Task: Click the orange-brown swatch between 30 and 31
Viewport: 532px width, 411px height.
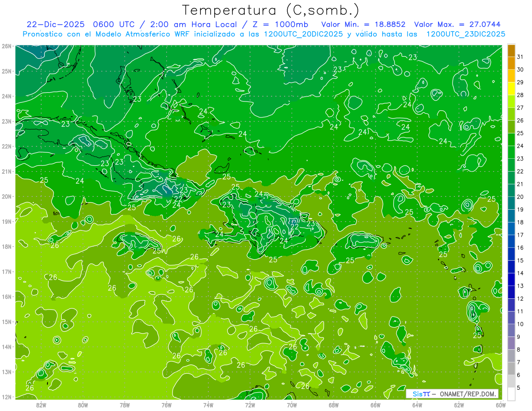Action: point(511,63)
